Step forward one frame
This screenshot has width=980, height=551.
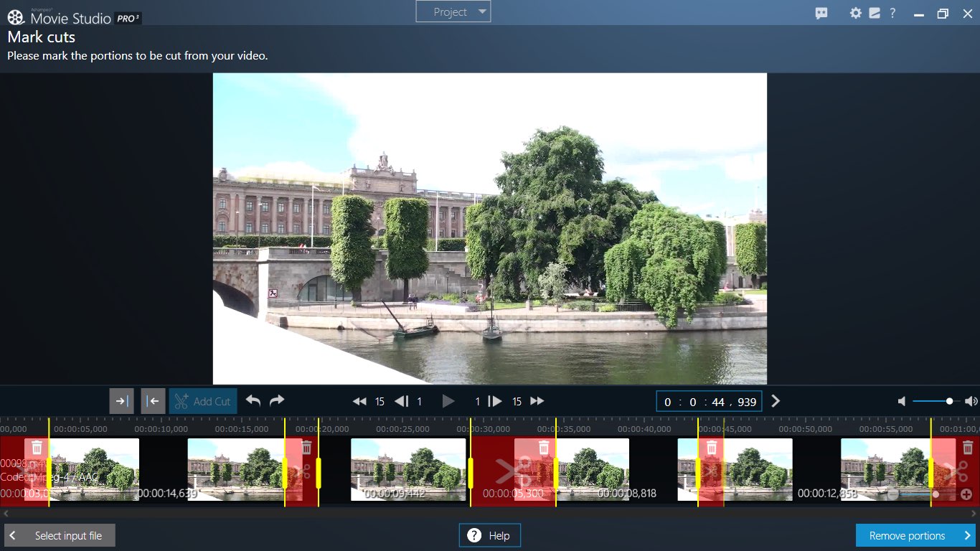[x=494, y=401]
